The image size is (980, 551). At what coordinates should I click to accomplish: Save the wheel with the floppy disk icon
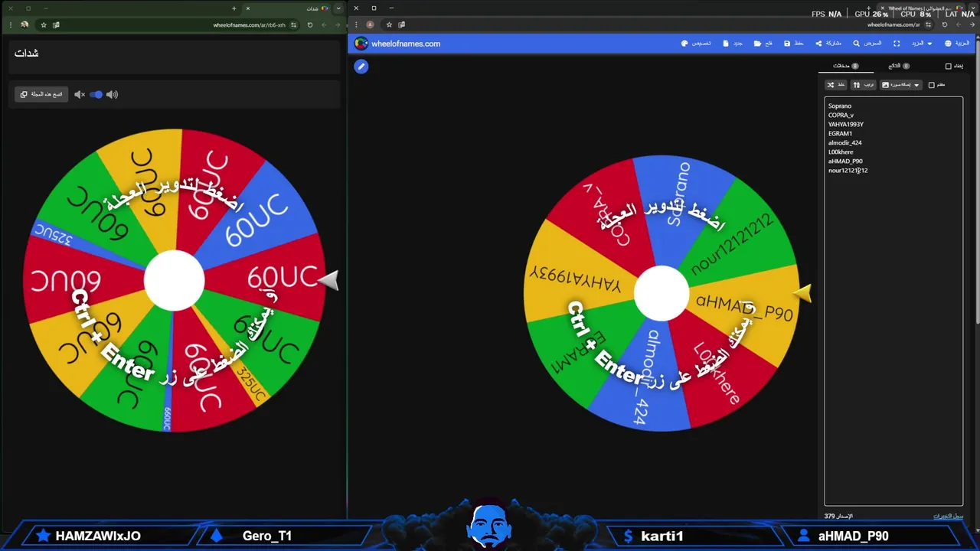point(787,44)
